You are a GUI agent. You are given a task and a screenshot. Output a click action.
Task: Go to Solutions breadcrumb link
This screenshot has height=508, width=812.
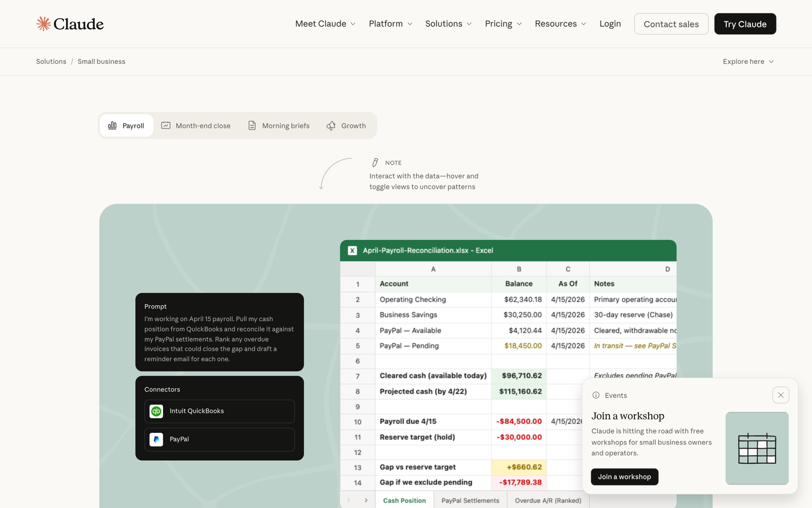pos(51,61)
